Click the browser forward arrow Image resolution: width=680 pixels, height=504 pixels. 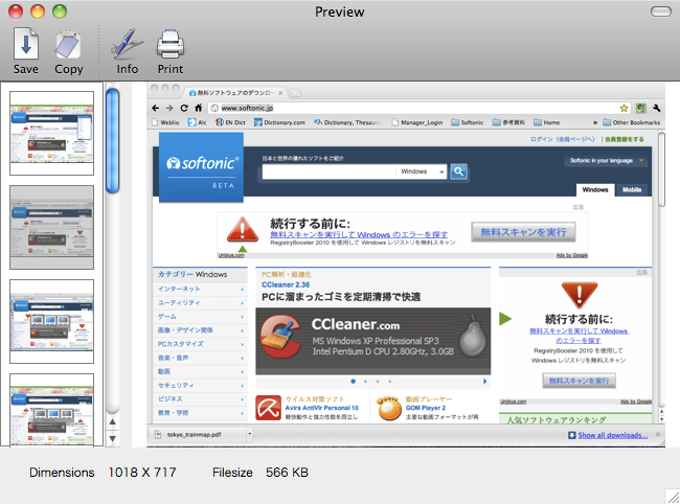[x=170, y=108]
